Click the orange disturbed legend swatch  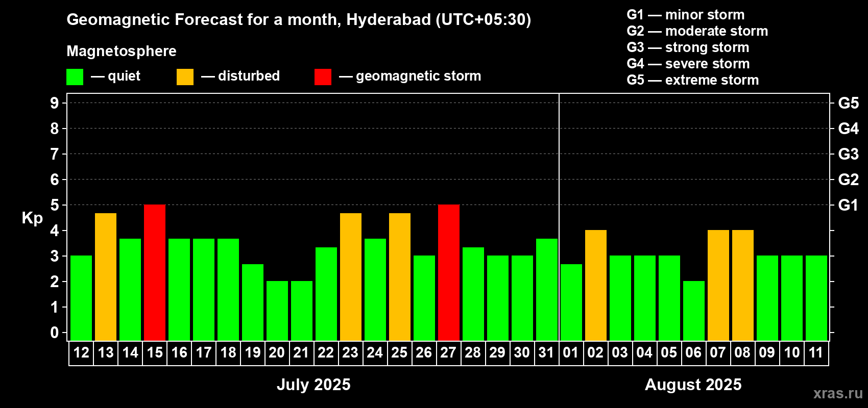point(185,77)
